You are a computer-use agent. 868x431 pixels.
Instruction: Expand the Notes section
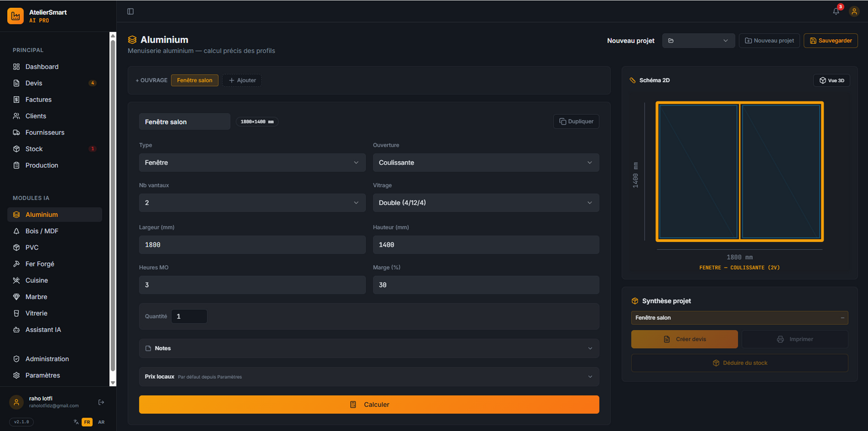coord(369,349)
